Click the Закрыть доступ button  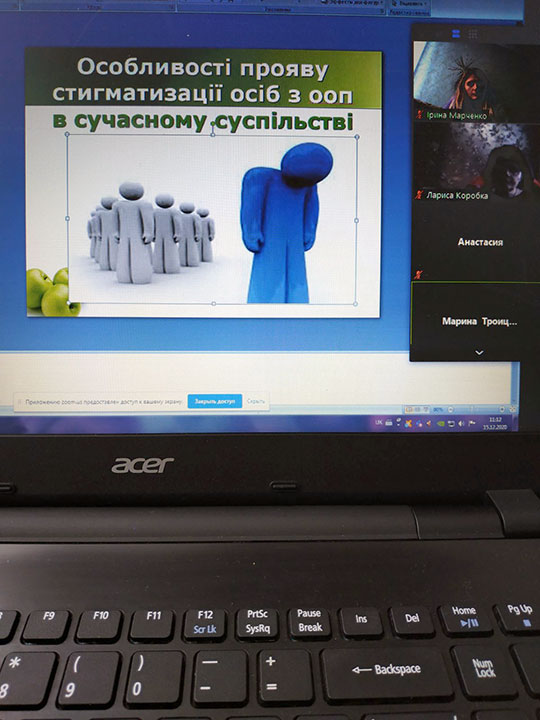click(214, 401)
